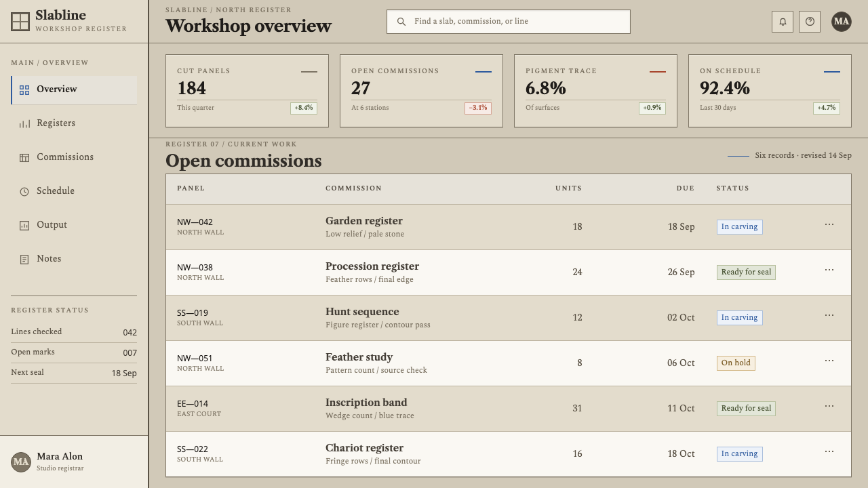Open Notes in the sidebar
Image resolution: width=868 pixels, height=488 pixels.
[x=74, y=260]
